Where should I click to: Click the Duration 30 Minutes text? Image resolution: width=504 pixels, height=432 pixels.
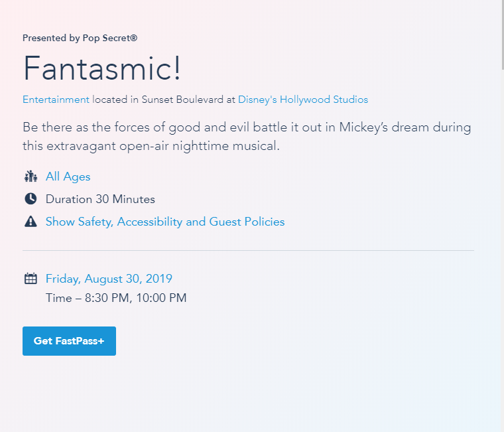pyautogui.click(x=100, y=199)
